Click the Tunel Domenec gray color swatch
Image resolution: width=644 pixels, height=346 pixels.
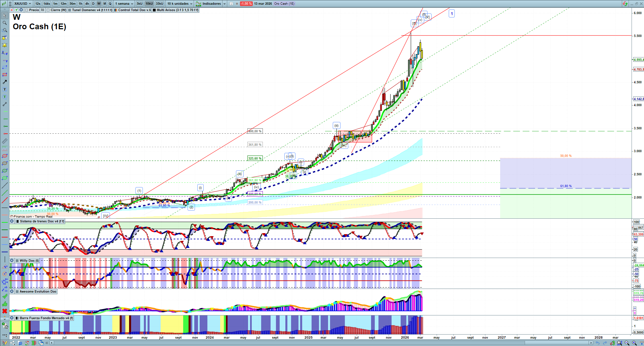click(x=70, y=10)
